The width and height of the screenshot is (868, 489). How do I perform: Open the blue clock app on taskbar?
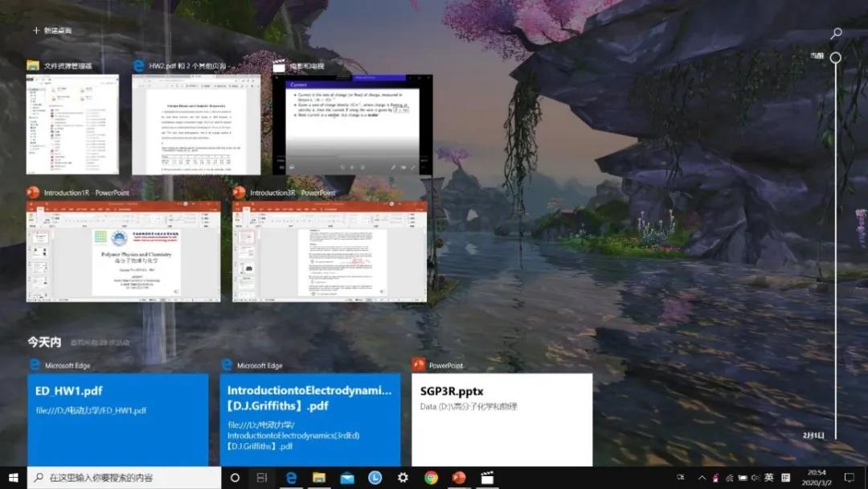pos(375,478)
